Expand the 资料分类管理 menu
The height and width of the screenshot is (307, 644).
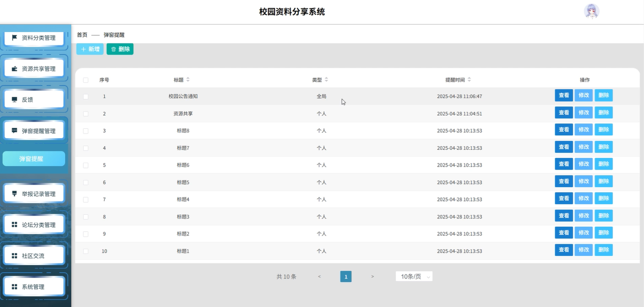pyautogui.click(x=34, y=38)
